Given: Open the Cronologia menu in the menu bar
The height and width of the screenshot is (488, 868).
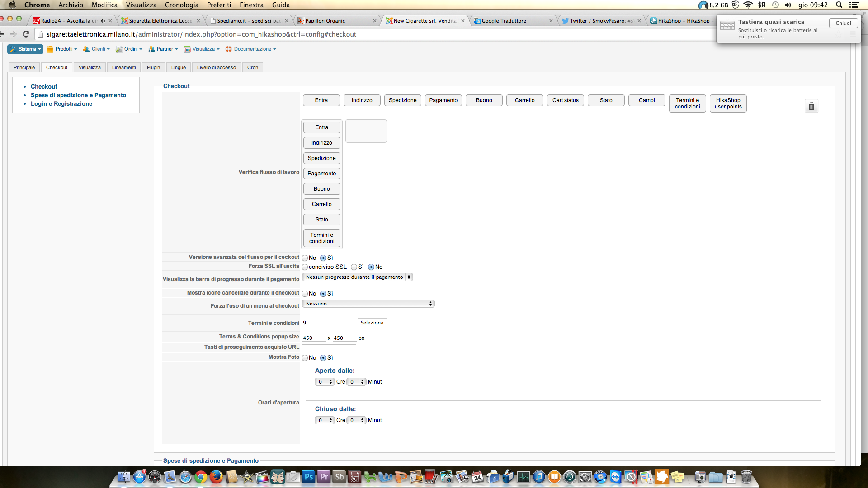Looking at the screenshot, I should point(181,5).
